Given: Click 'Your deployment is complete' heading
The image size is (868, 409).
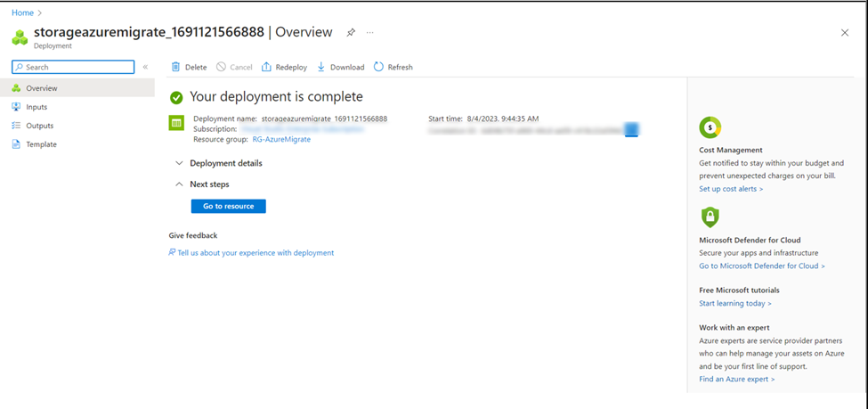Looking at the screenshot, I should [x=276, y=97].
